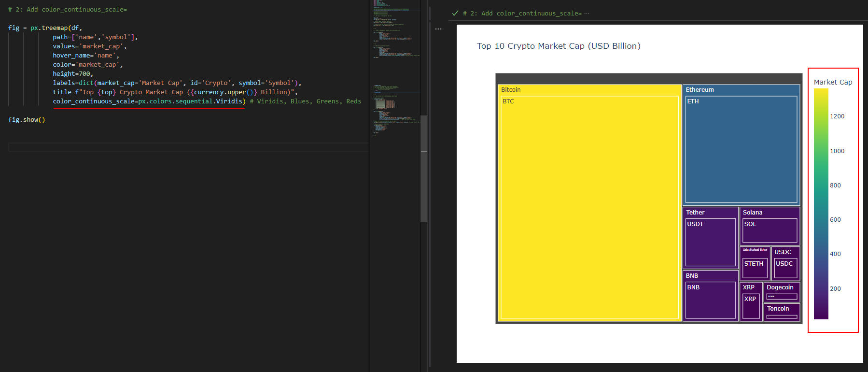Select the yellow BTC tile
Viewport: 868px width, 372px height.
(590, 208)
